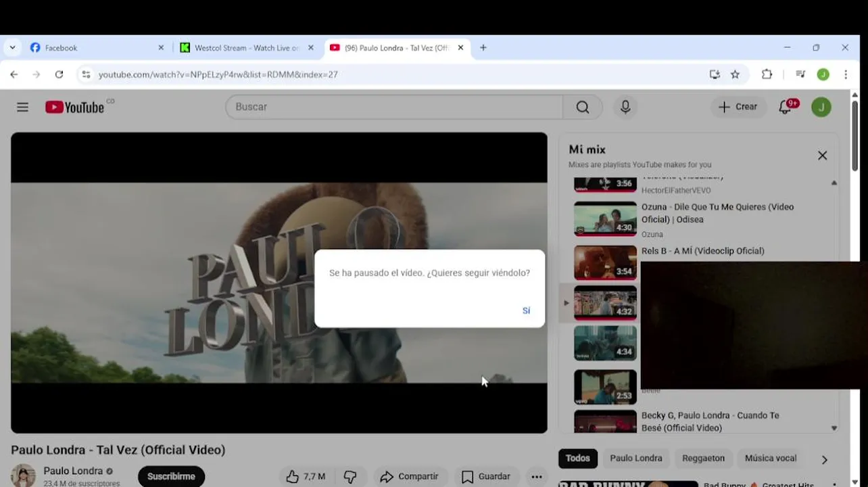Like the video, 7,7 M
Screen dimensions: 868x487
pyautogui.click(x=305, y=476)
